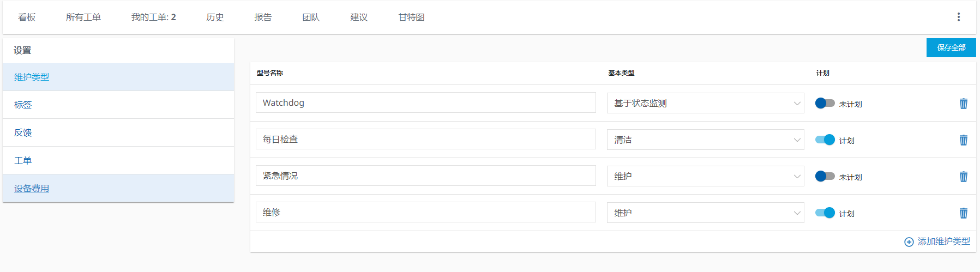Enable the planned switch for 紧急情况
Image resolution: width=980 pixels, height=272 pixels.
tap(825, 176)
